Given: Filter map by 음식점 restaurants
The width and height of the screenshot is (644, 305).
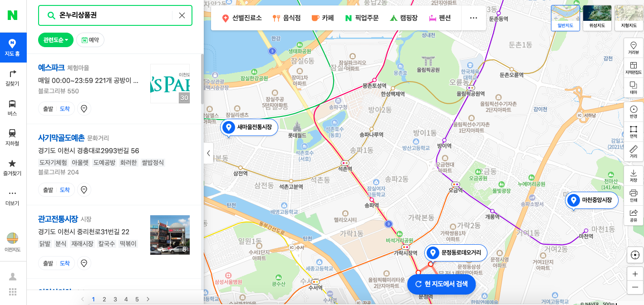Looking at the screenshot, I should [287, 18].
